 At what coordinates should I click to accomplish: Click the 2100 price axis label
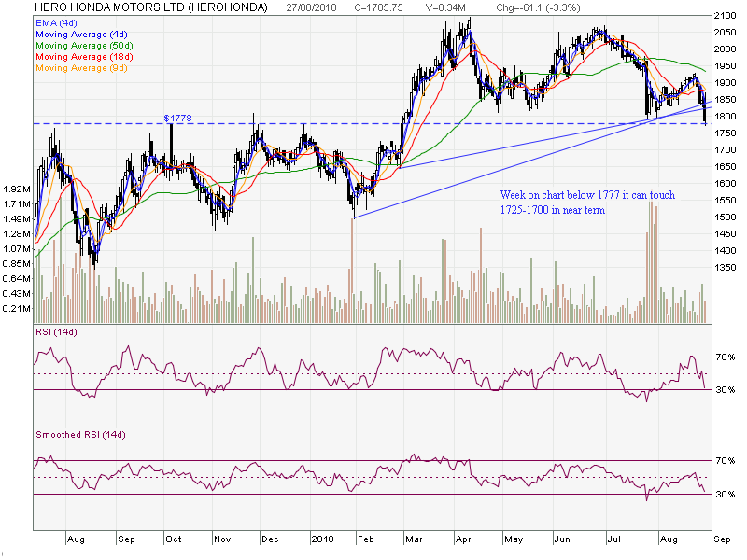(726, 16)
